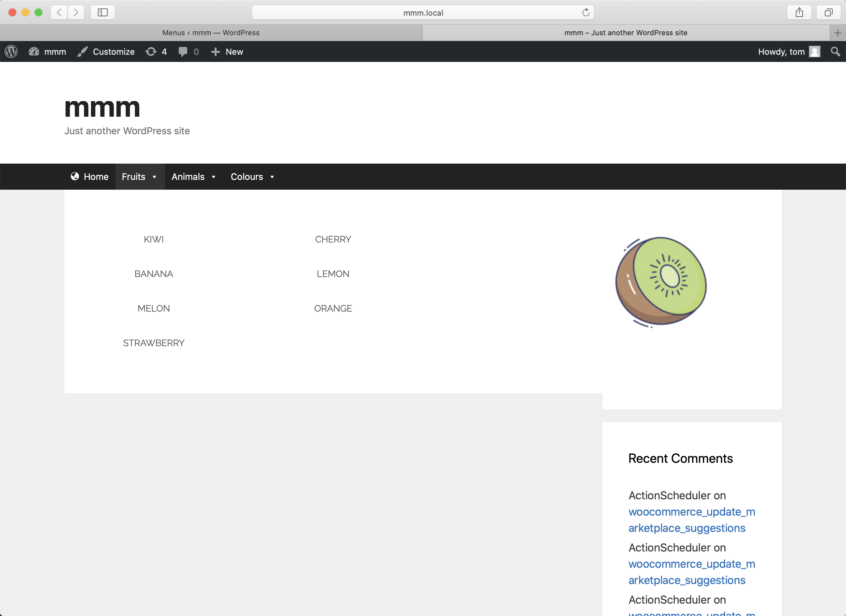846x616 pixels.
Task: Click the Customize brush link
Action: tap(106, 51)
